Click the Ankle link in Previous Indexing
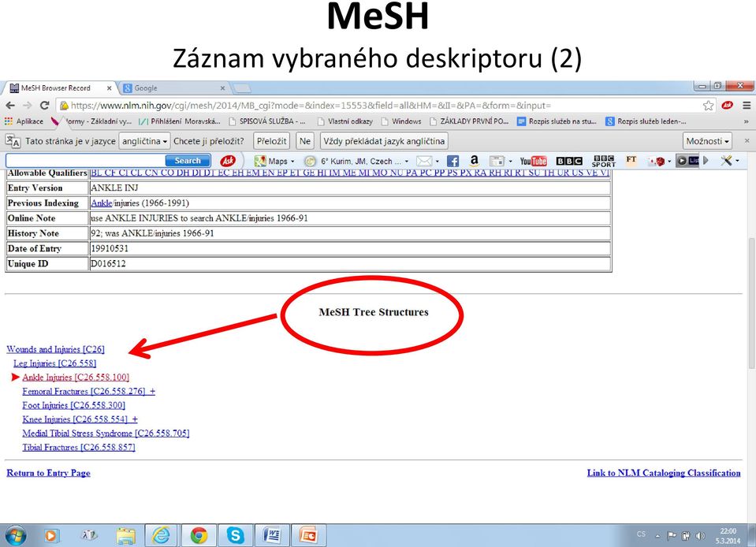This screenshot has height=547, width=756. tap(101, 203)
